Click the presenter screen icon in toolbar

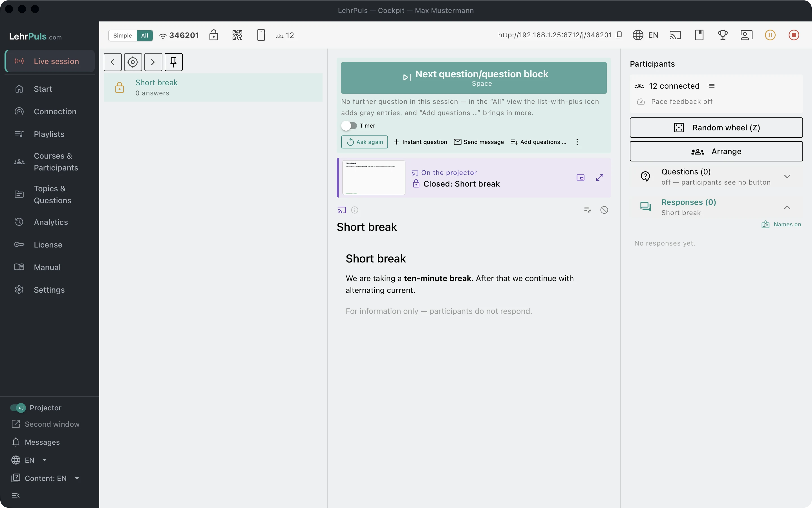pos(746,35)
